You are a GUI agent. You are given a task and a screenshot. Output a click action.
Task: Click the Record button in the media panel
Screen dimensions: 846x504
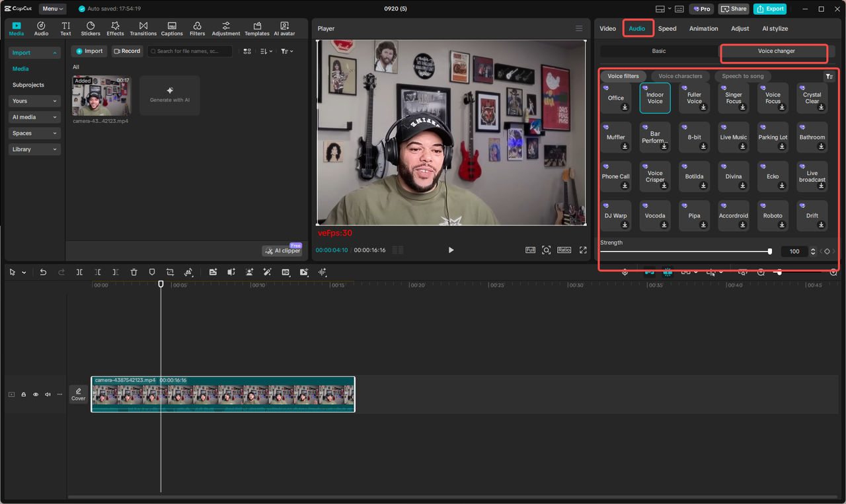coord(127,51)
